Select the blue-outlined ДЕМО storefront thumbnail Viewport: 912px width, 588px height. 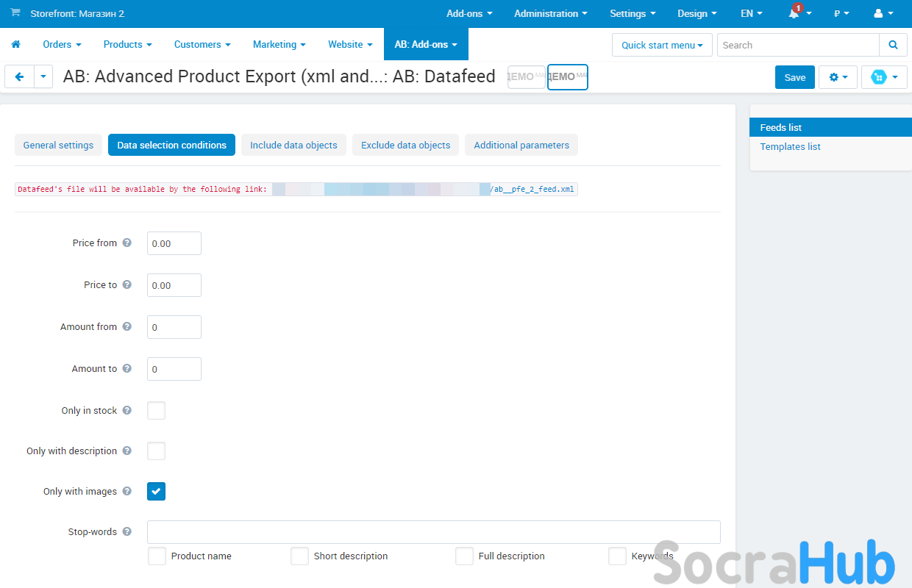tap(568, 76)
